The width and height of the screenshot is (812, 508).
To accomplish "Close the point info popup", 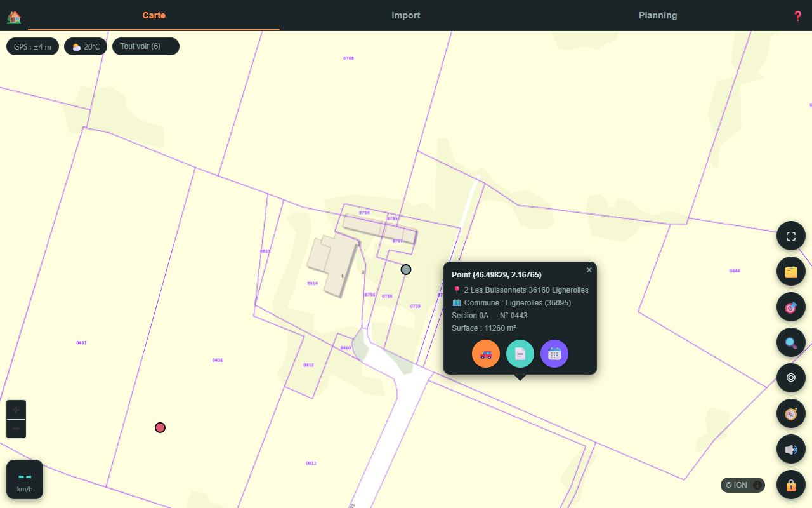I will click(x=589, y=270).
